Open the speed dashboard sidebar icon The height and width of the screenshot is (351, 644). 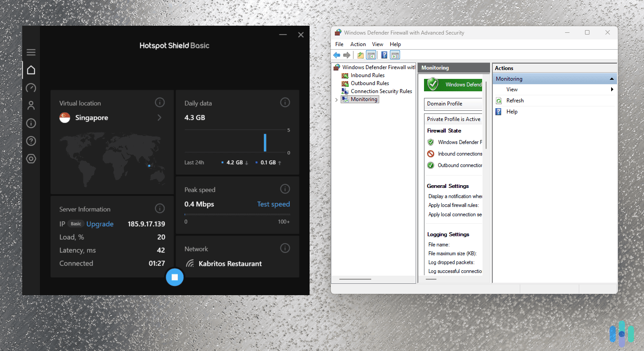coord(31,88)
